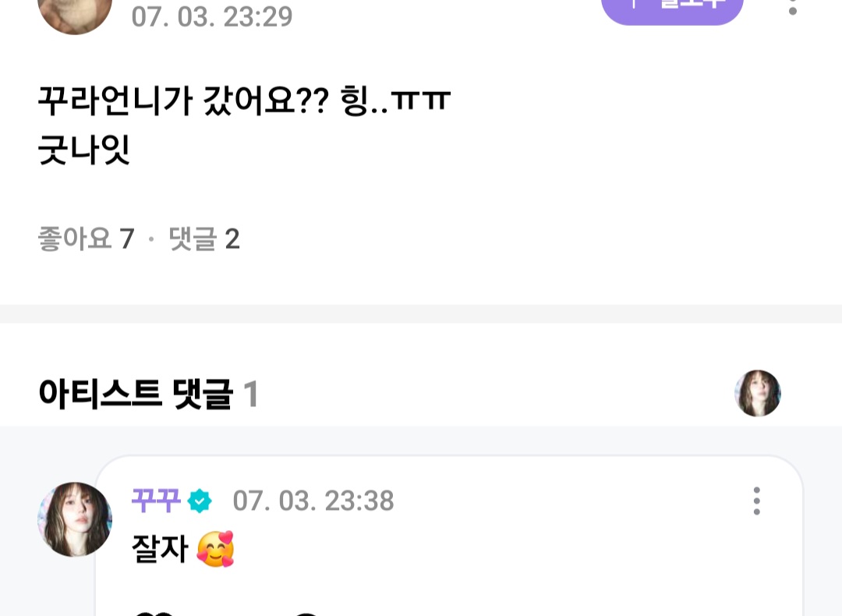Tap the reply bubble icon under 꾸꾸's comment
The height and width of the screenshot is (616, 842).
pyautogui.click(x=306, y=614)
